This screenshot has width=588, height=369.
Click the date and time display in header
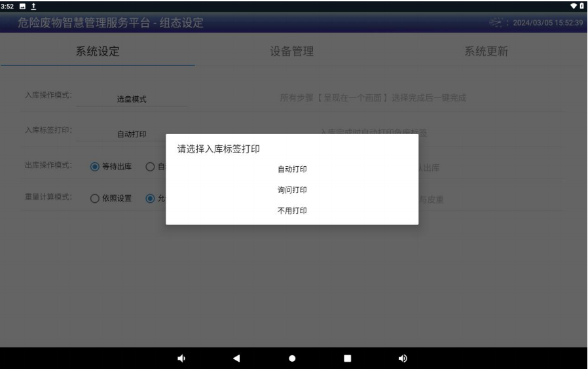pyautogui.click(x=547, y=24)
